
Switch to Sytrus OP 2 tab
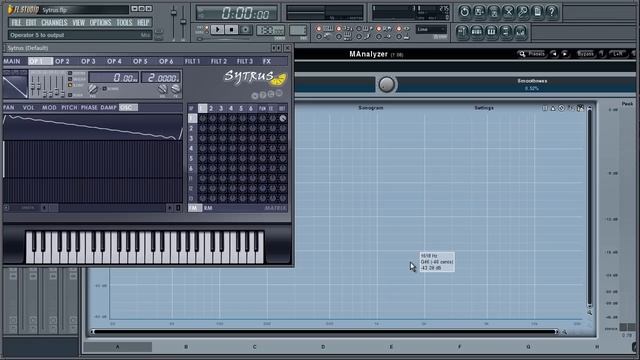(62, 61)
